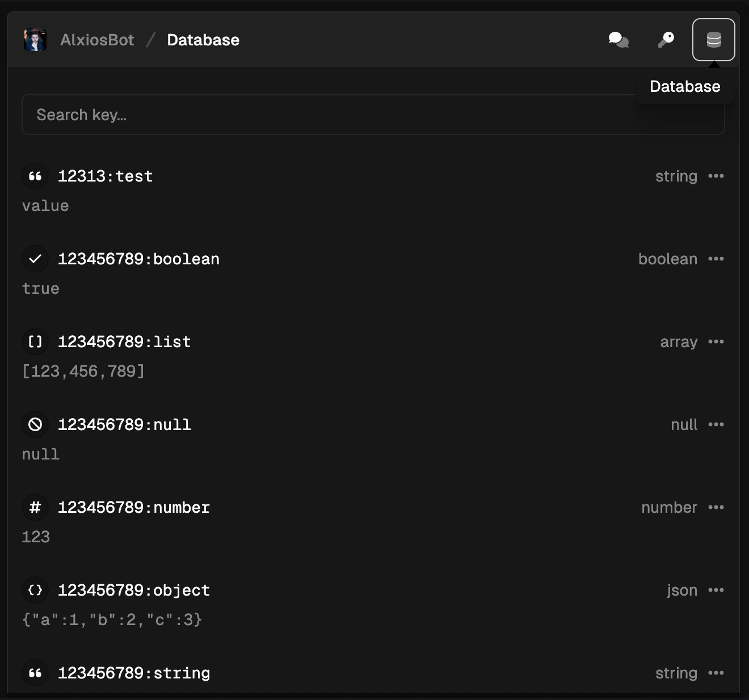Click the brackets icon for 123456789:list
Screen dimensions: 749x700
point(35,341)
